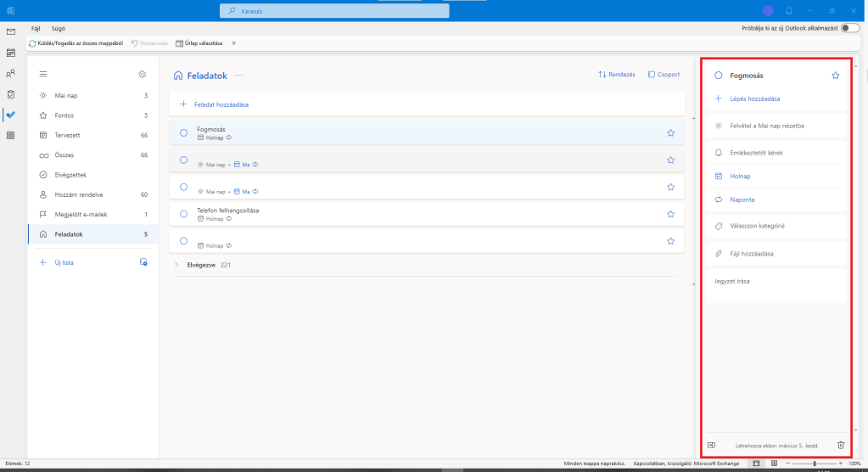Open the Súgó menu

(58, 28)
